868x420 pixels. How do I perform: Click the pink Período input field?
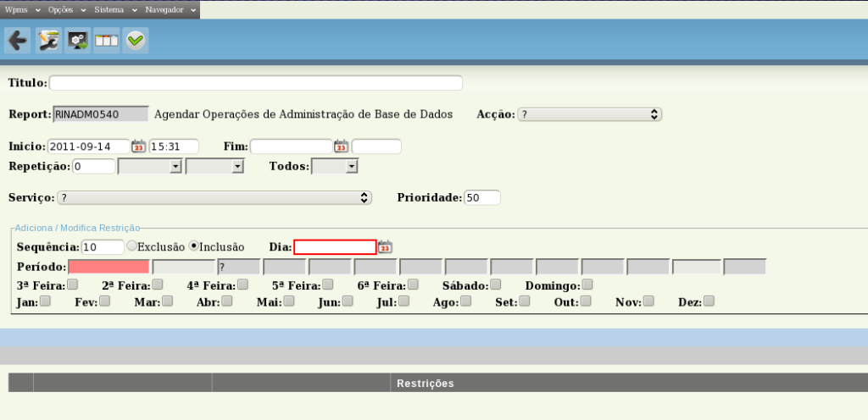click(x=109, y=268)
